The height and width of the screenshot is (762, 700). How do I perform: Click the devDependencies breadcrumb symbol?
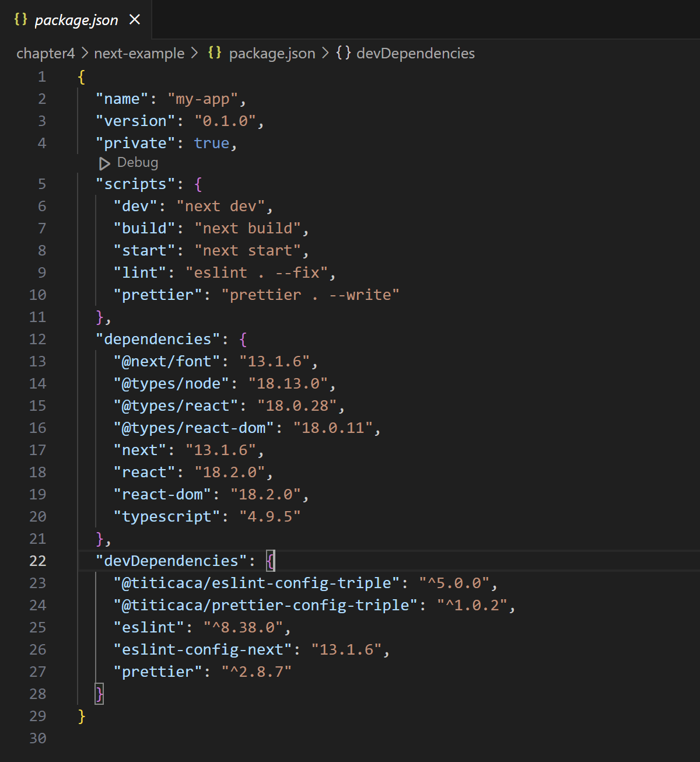pyautogui.click(x=415, y=53)
